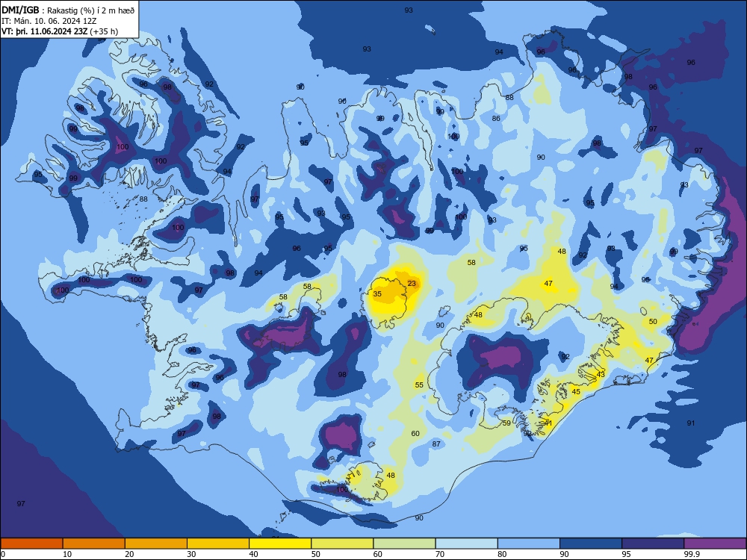Click the map value '59' on the map
This screenshot has width=747, height=560.
point(506,423)
